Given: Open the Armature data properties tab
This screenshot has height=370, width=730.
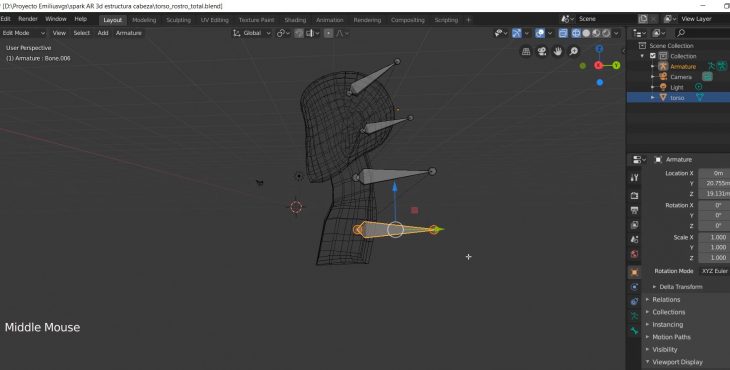Looking at the screenshot, I should (634, 316).
